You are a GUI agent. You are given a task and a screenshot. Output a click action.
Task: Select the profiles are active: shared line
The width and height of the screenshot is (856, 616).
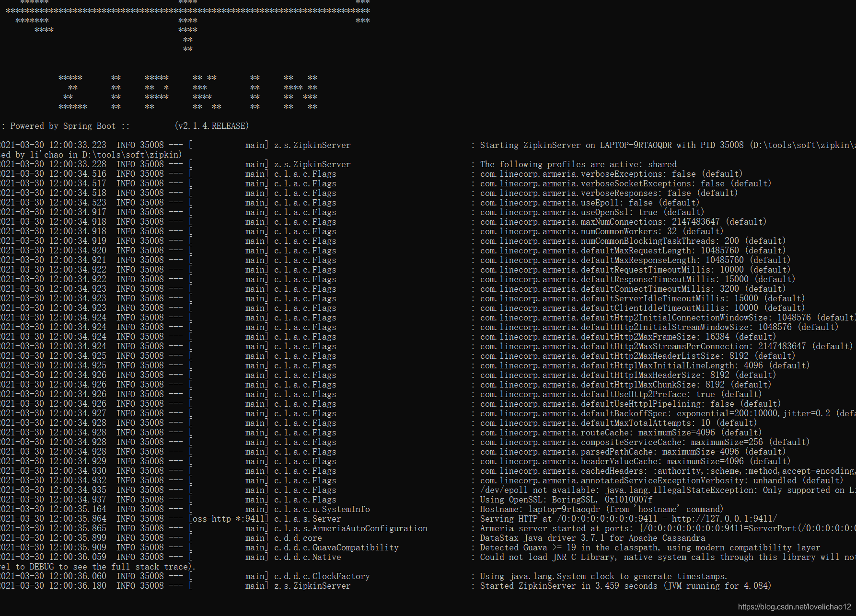578,164
